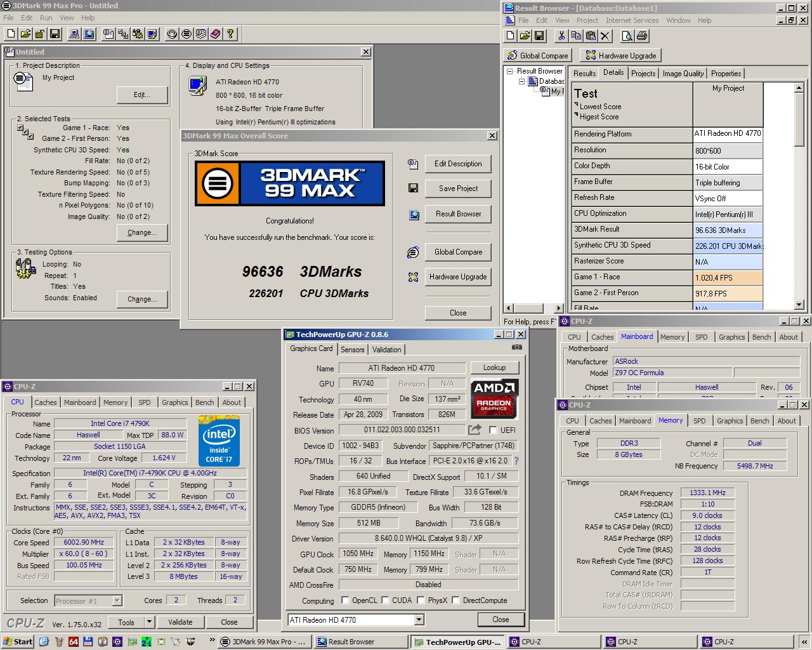
Task: Click Hardware Upgrade button in Result Browser toolbar
Action: pos(620,55)
